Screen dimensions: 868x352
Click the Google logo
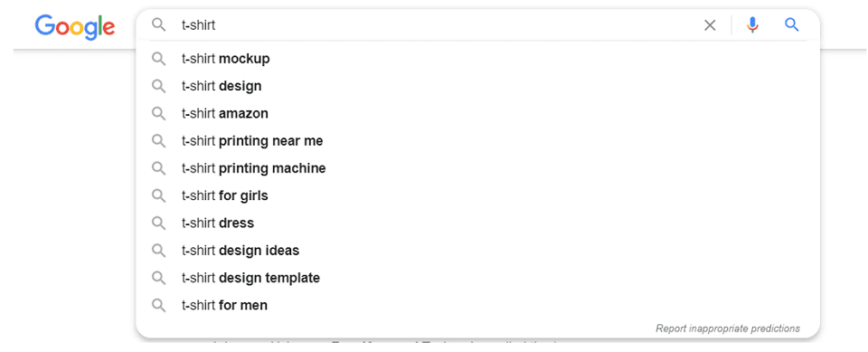(75, 26)
